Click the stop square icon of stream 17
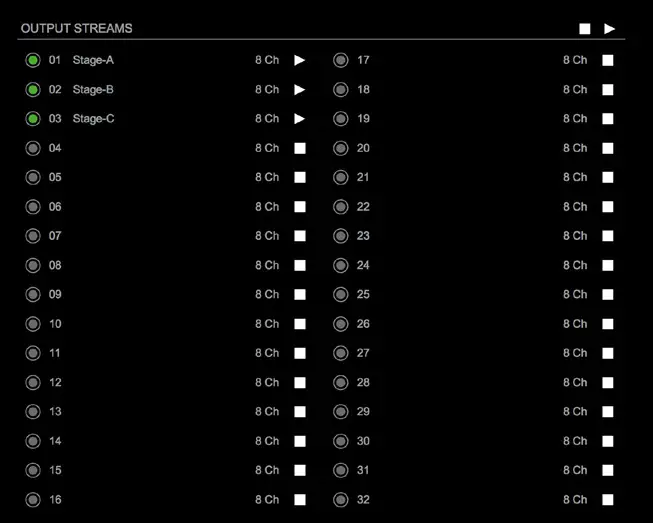 pyautogui.click(x=608, y=60)
